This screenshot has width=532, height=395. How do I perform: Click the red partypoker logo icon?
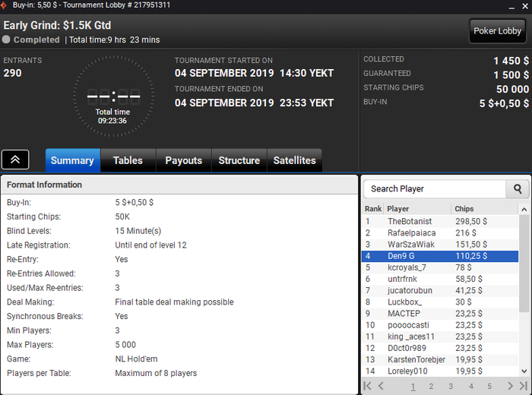(x=4, y=5)
